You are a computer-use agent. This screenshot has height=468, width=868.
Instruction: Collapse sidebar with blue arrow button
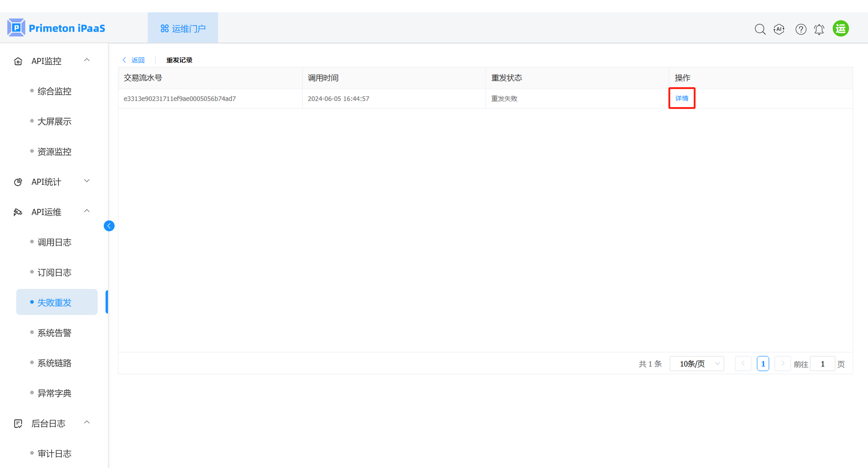click(109, 226)
